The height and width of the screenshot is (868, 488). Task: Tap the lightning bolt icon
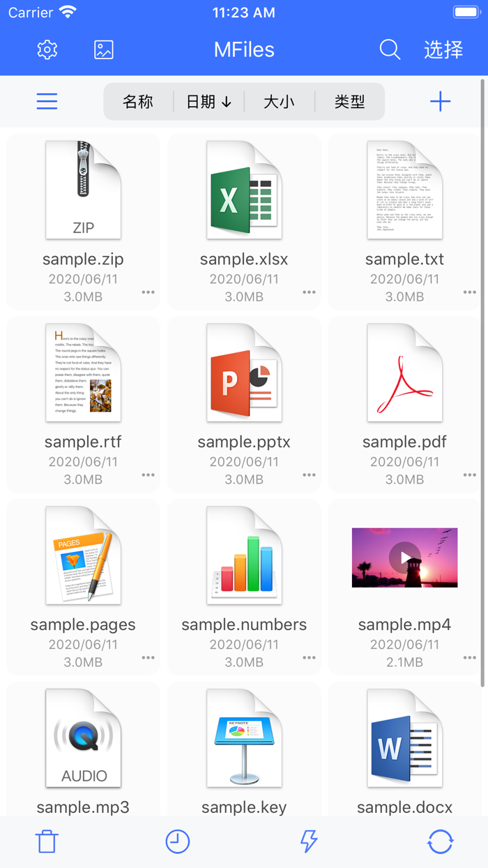point(309,841)
